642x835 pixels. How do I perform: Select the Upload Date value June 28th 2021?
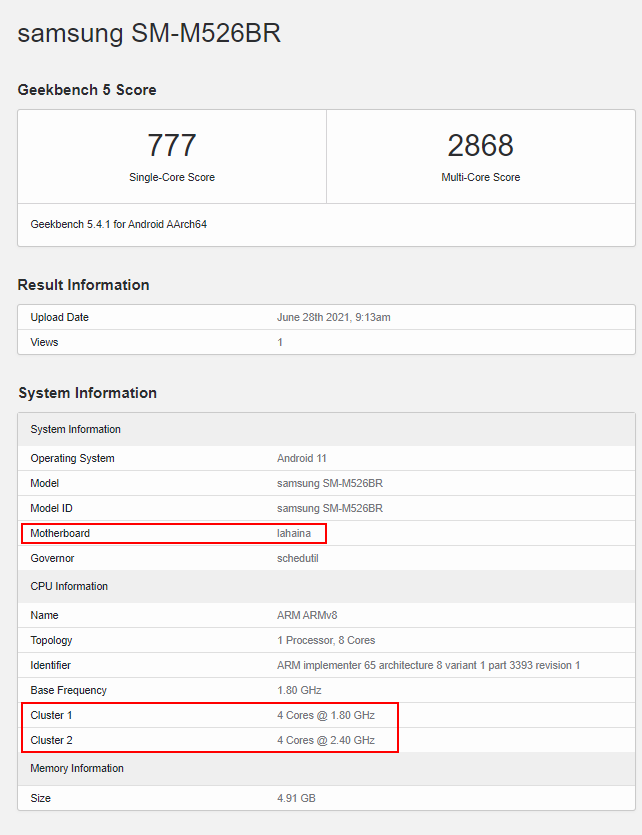[333, 317]
